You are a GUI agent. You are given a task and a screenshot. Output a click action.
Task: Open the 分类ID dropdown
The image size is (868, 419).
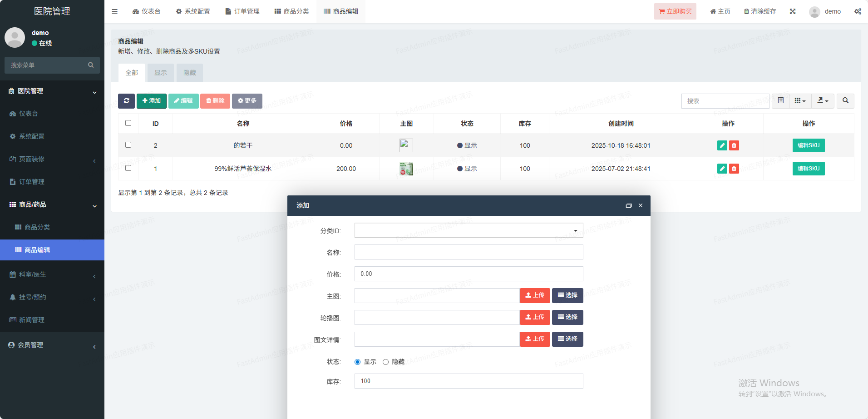click(469, 230)
